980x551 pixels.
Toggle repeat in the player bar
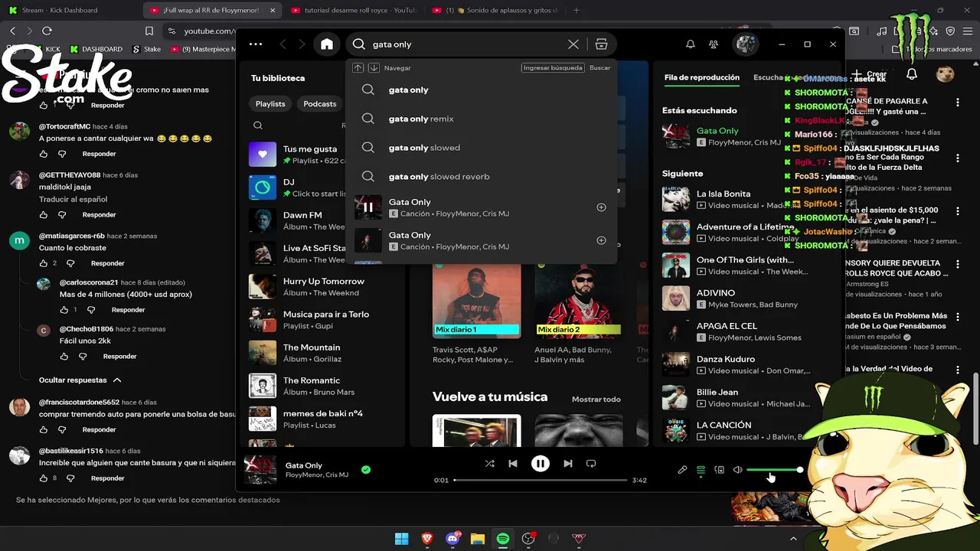coord(591,464)
